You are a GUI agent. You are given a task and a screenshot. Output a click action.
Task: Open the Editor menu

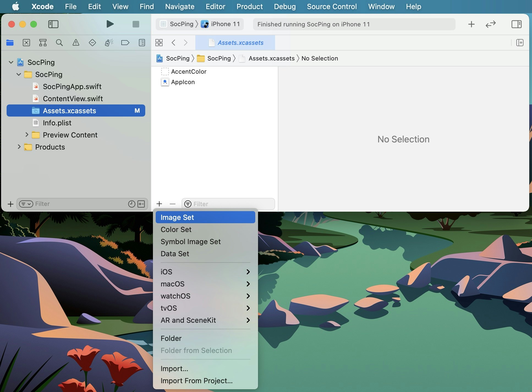coord(215,6)
